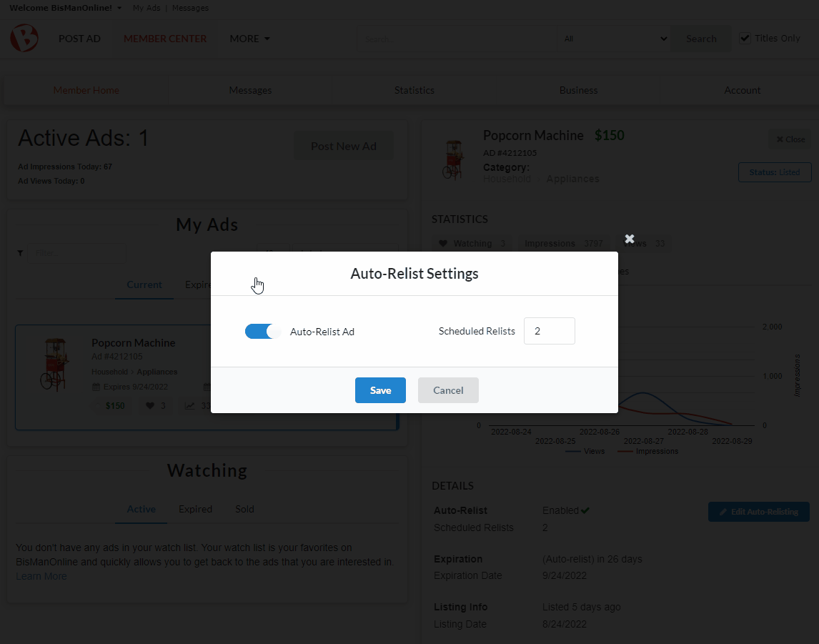Uncheck the Titles Only checkbox
The width and height of the screenshot is (819, 644).
[x=744, y=38]
